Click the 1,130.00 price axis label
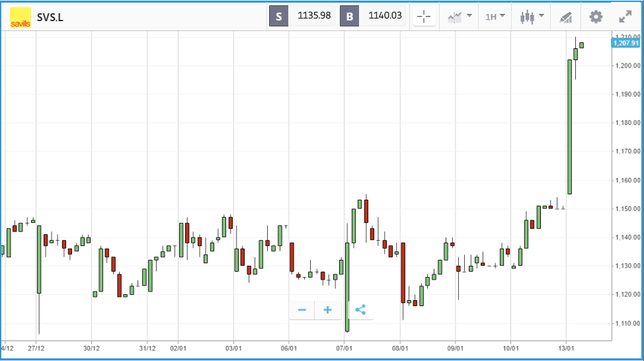This screenshot has height=361, width=644. point(627,266)
